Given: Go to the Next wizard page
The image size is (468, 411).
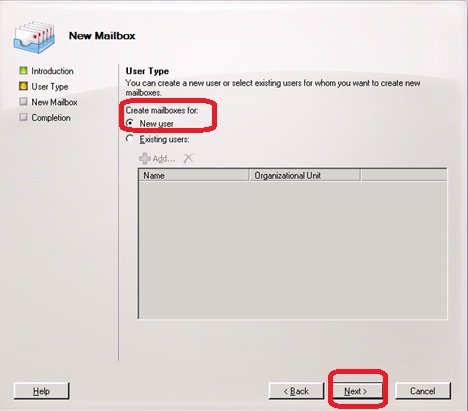Looking at the screenshot, I should point(355,391).
